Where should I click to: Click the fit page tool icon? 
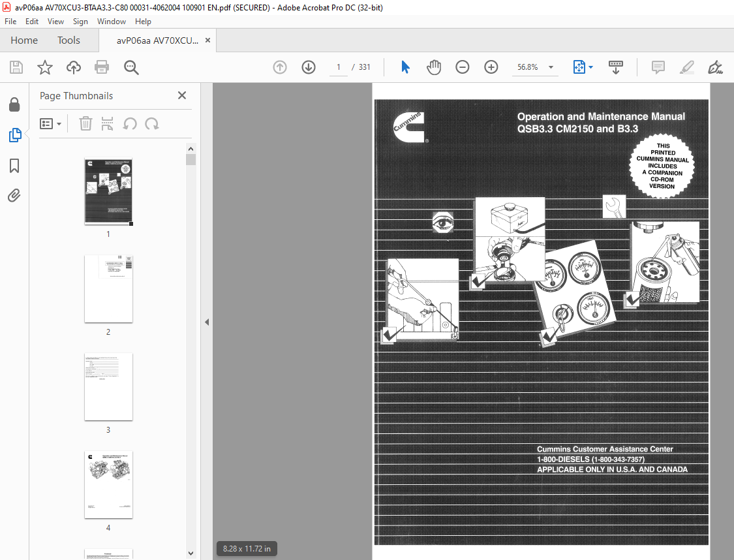(579, 67)
